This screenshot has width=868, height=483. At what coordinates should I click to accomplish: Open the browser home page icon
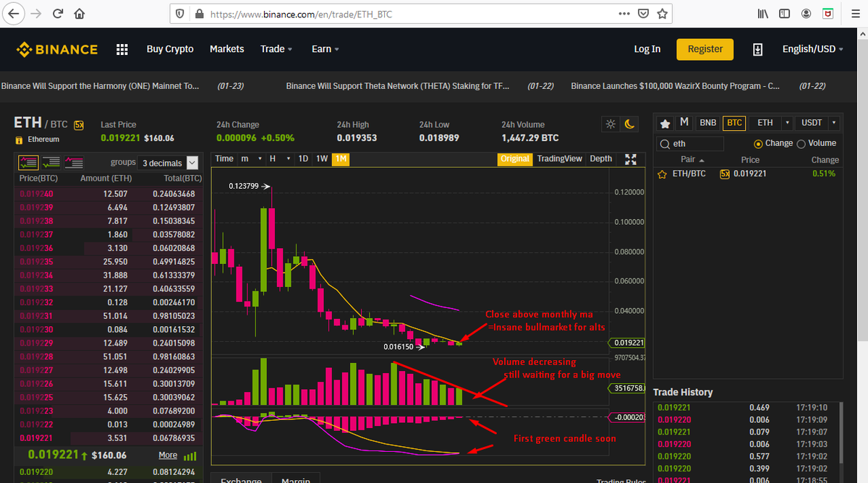click(80, 14)
